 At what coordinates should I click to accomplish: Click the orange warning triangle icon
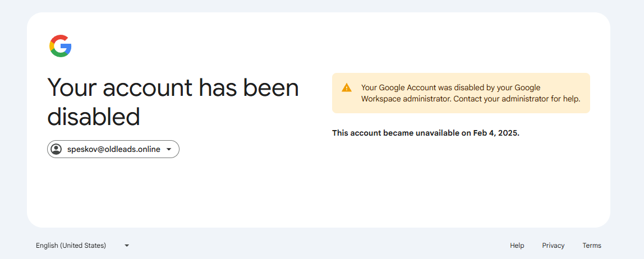tap(347, 87)
